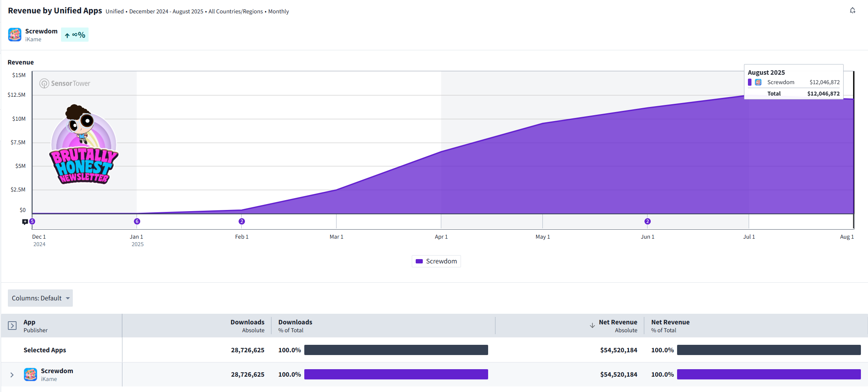Image resolution: width=868 pixels, height=392 pixels.
Task: Click the Selected Apps downloads percentage bar
Action: [x=396, y=350]
